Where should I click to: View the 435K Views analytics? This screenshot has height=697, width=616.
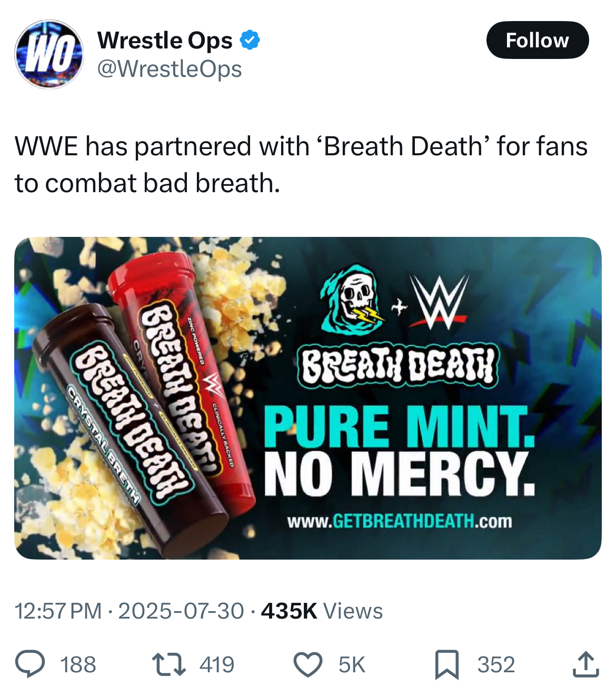click(322, 611)
